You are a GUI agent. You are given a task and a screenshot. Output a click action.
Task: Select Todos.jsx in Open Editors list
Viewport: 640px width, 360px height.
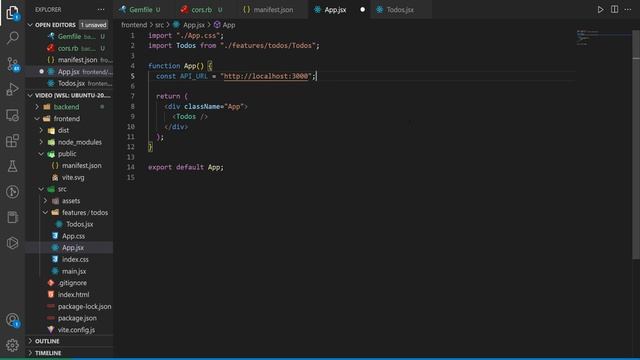(x=69, y=83)
